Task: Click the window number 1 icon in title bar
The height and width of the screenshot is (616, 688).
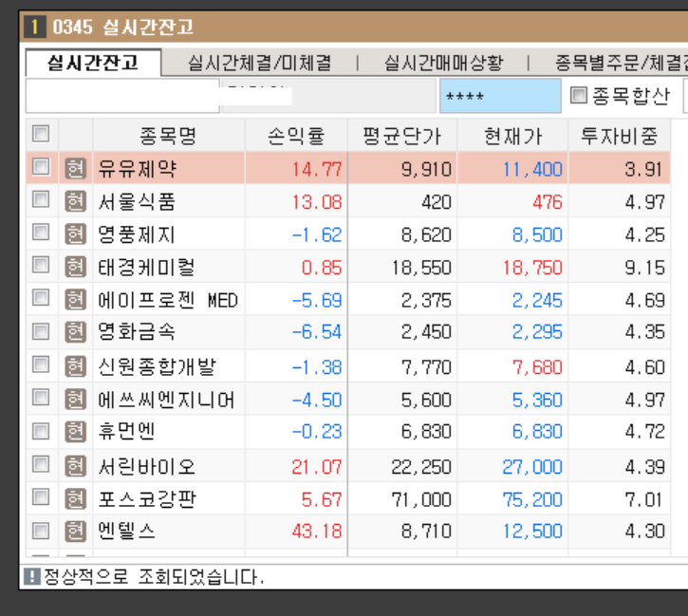Action: click(35, 27)
